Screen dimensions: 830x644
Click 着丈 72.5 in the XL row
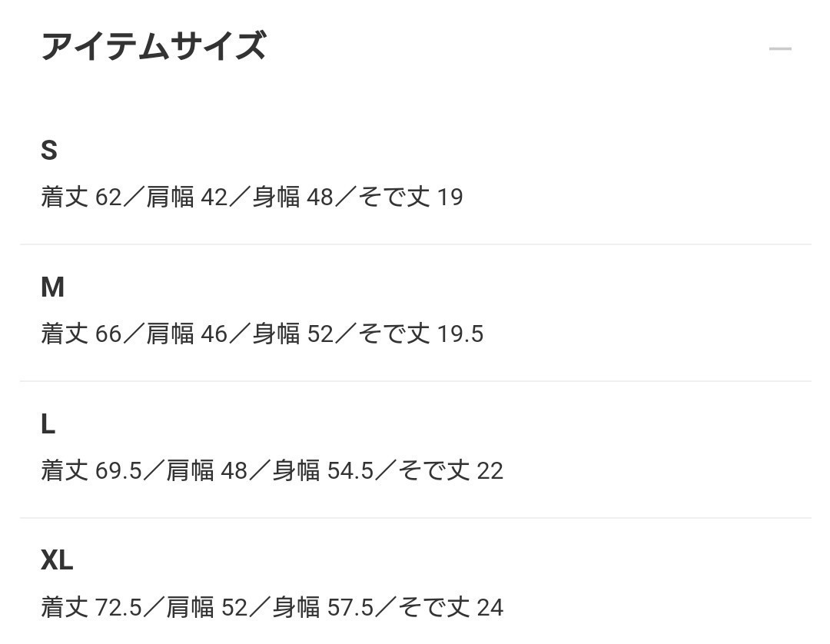[91, 608]
